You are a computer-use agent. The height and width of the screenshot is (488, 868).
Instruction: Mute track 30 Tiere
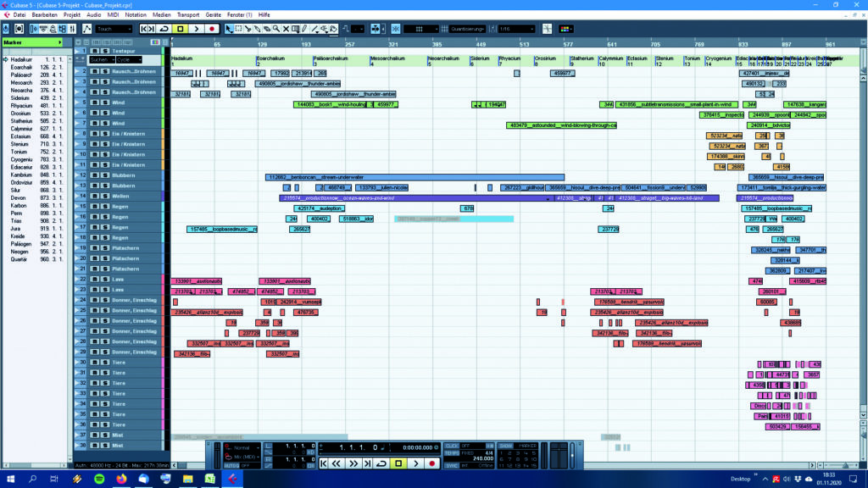(x=95, y=363)
